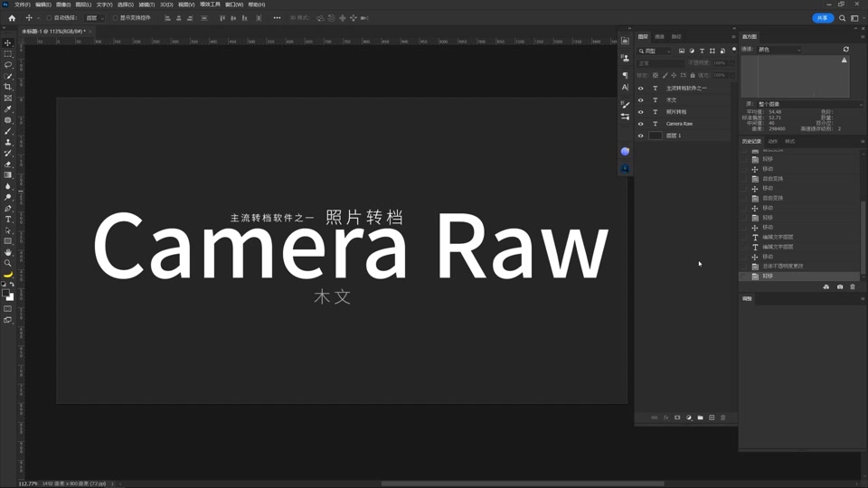Open the blend mode dropdown in Layers
Screen dimensions: 868x488
660,63
